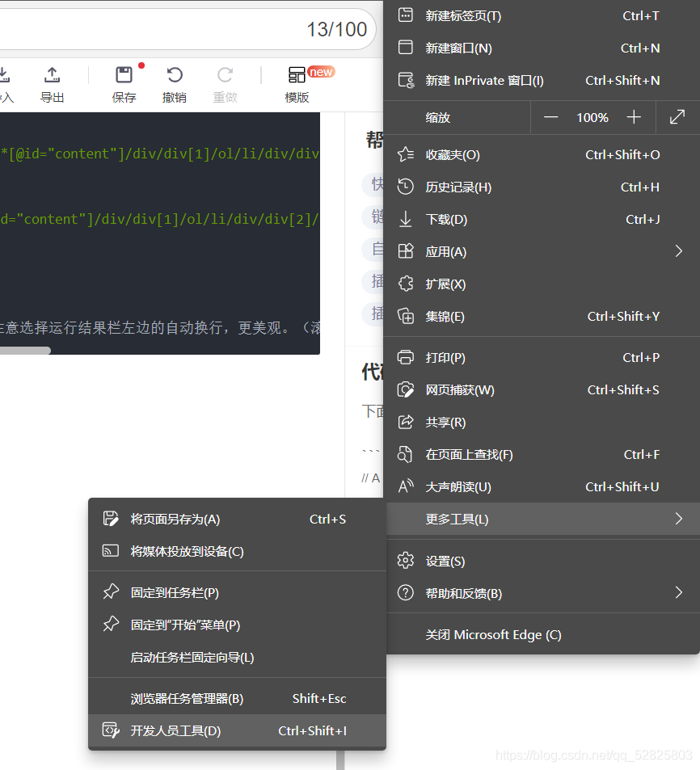Click the new tab icon
The height and width of the screenshot is (770, 700).
pyautogui.click(x=405, y=15)
